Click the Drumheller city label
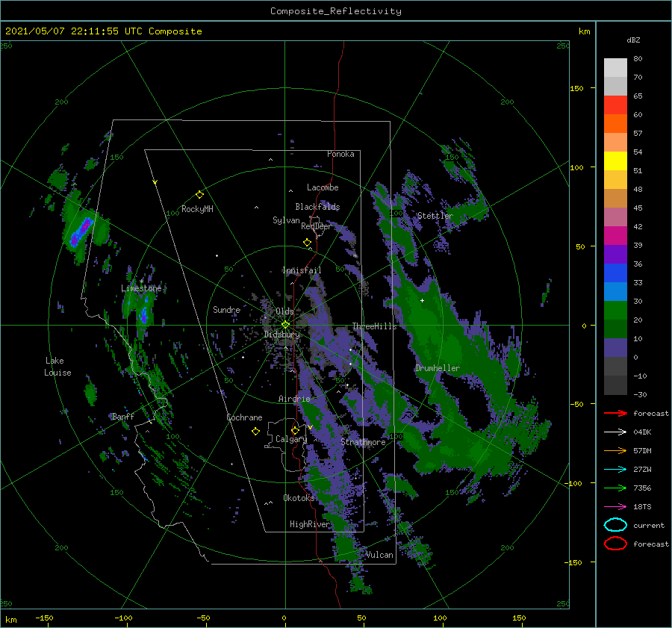The height and width of the screenshot is (628, 672). point(438,368)
